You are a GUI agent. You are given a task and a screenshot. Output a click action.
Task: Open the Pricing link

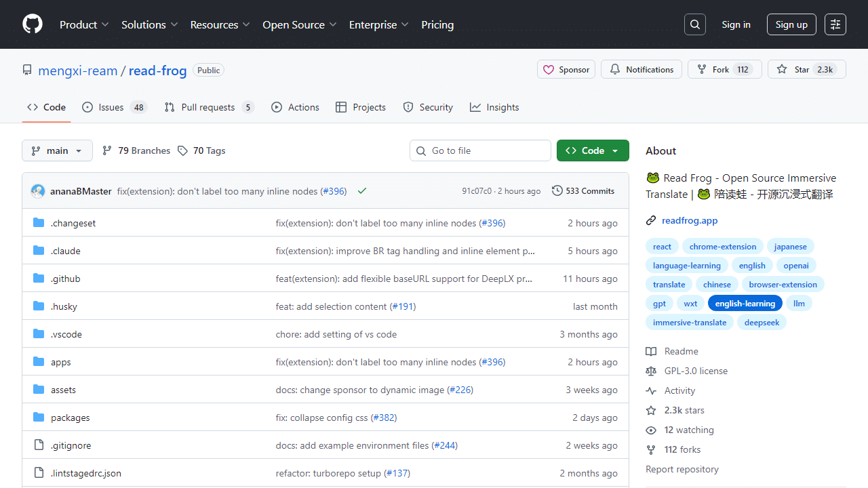[x=437, y=24]
